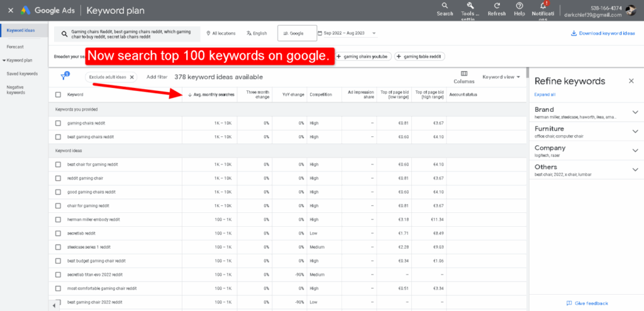Click the Give feedback icon
The image size is (644, 311).
point(569,303)
